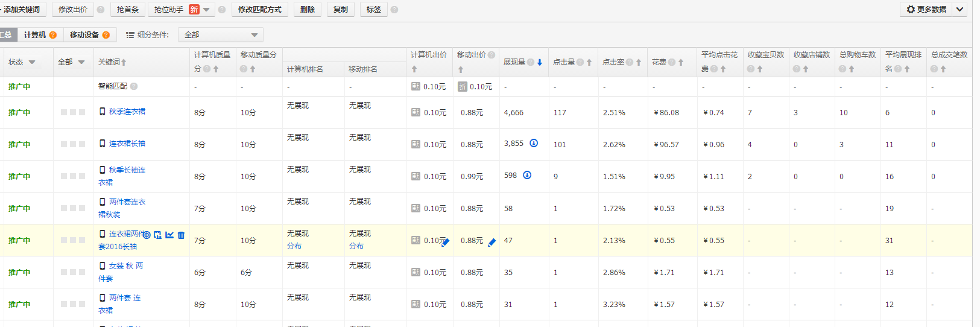
Task: Click orange help icon on 移动设备 tab
Action: (x=106, y=35)
